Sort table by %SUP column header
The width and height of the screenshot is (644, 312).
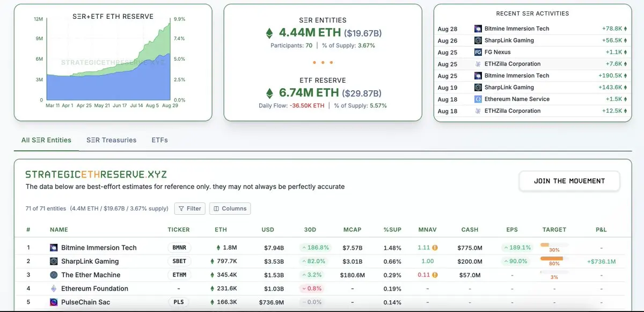coord(392,230)
